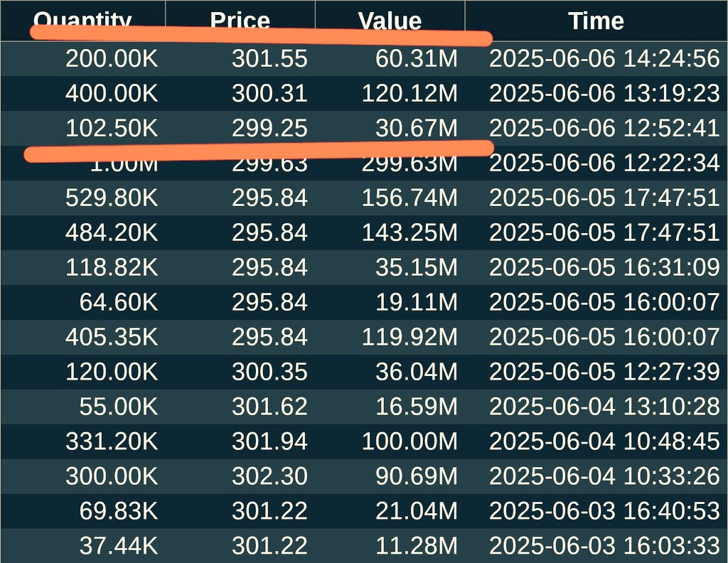Image resolution: width=728 pixels, height=563 pixels.
Task: Select the 529.80K quantity cell
Action: click(112, 198)
